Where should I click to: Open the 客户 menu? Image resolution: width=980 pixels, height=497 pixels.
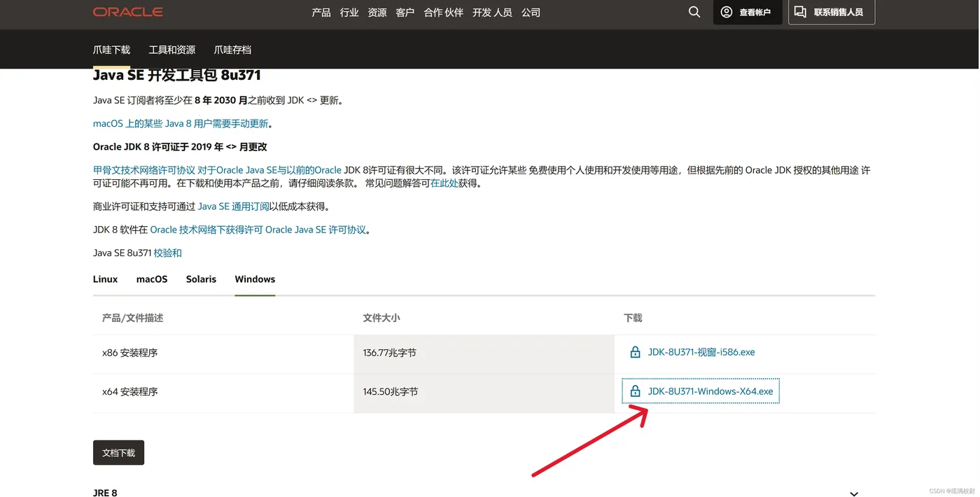(405, 13)
